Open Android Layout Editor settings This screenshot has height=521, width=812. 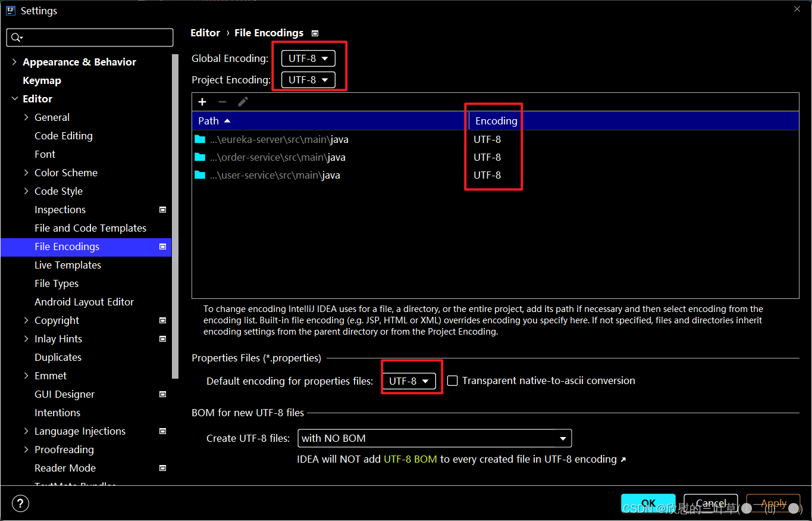(x=84, y=302)
